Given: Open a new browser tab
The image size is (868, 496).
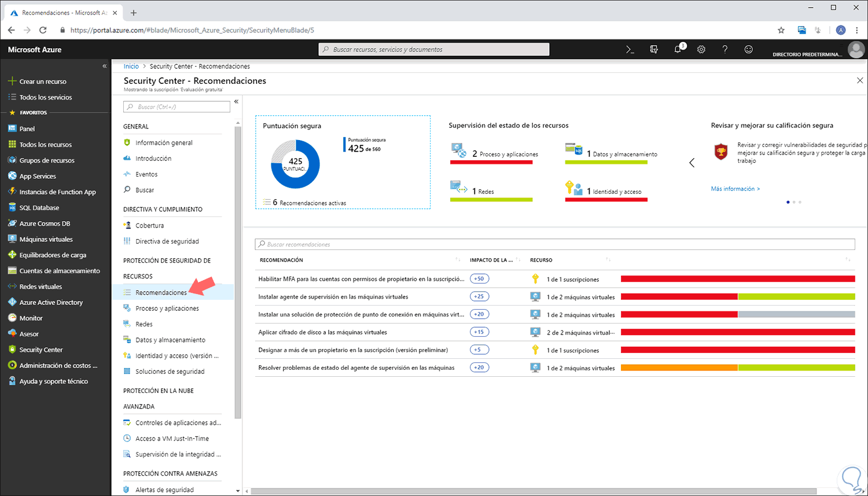Looking at the screenshot, I should tap(134, 13).
